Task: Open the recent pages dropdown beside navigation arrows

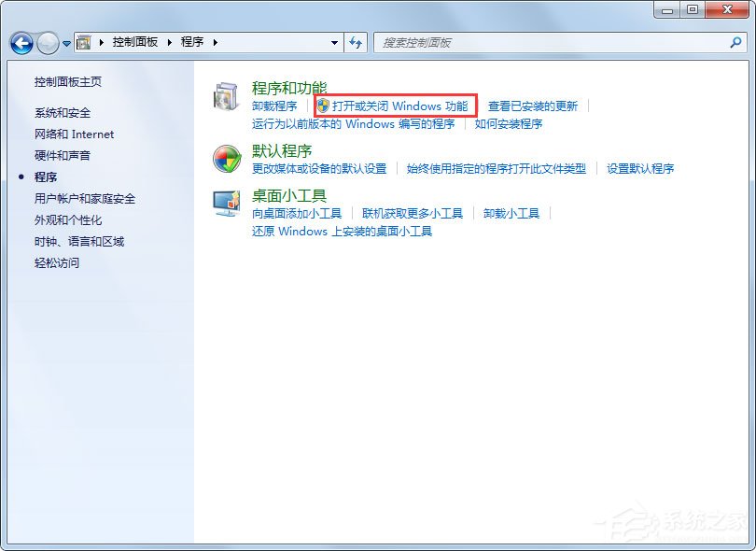Action: click(x=65, y=42)
